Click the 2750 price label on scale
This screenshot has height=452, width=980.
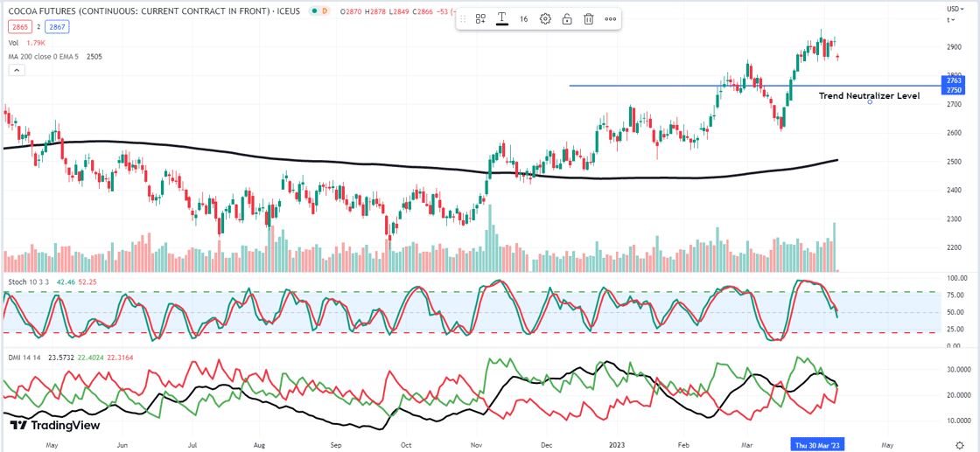tap(954, 90)
